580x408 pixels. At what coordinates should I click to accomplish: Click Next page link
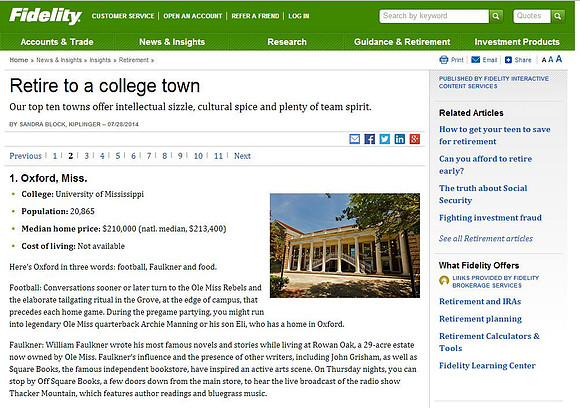click(242, 156)
